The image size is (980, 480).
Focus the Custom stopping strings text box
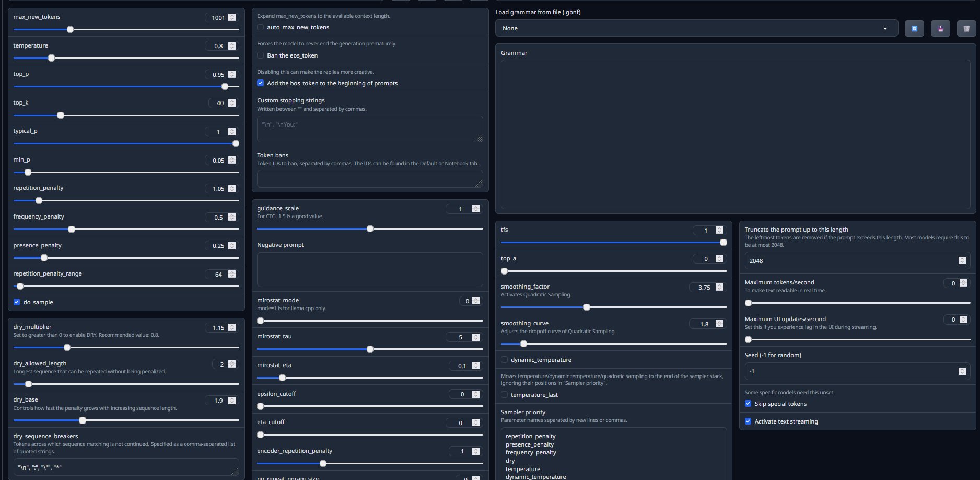369,129
